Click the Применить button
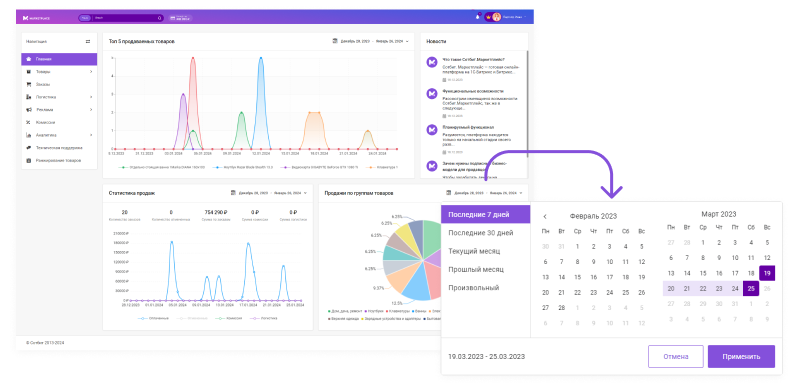 [741, 356]
